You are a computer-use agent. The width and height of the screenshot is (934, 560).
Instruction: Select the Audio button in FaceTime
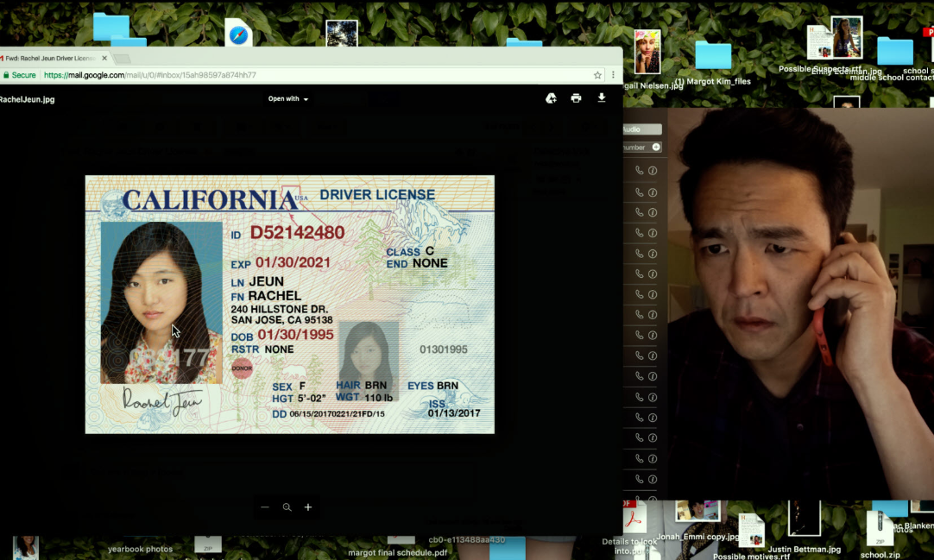[x=642, y=129]
